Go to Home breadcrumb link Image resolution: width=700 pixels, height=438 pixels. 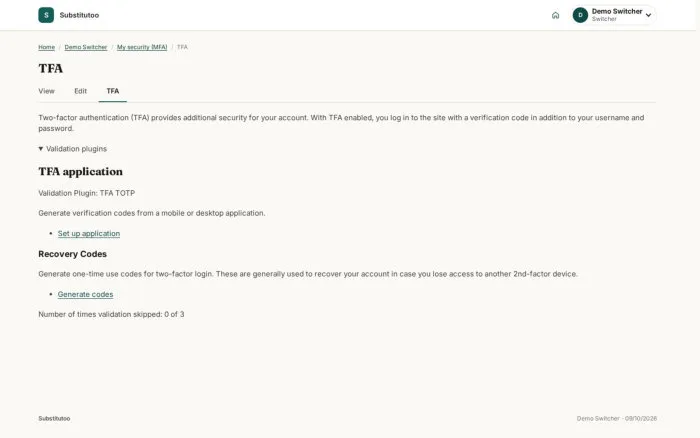pyautogui.click(x=46, y=47)
